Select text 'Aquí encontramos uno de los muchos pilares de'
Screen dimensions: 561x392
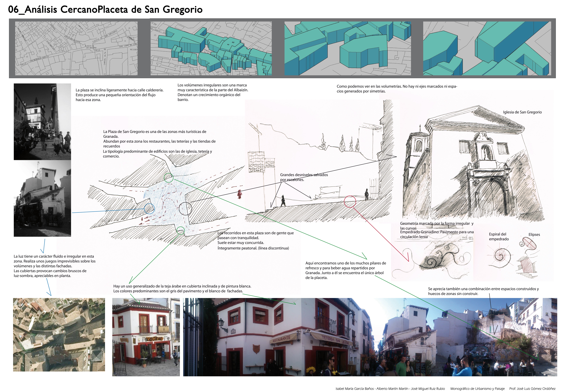click(346, 263)
